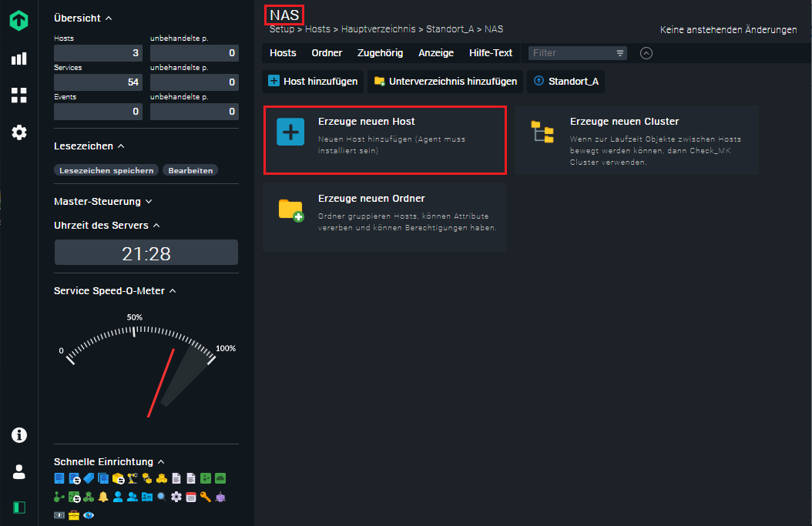Click the yellow bell icon in Schnelle Einrichtung
812x526 pixels.
point(103,497)
